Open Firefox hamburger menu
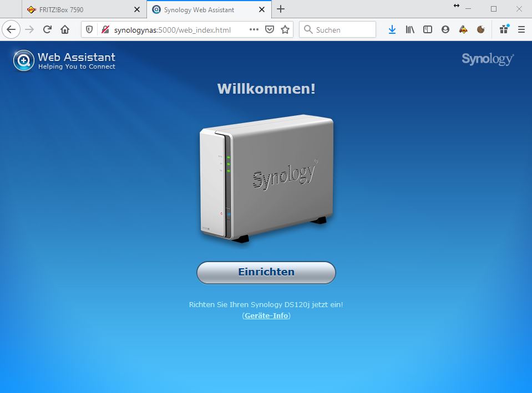532x393 pixels. [x=521, y=30]
